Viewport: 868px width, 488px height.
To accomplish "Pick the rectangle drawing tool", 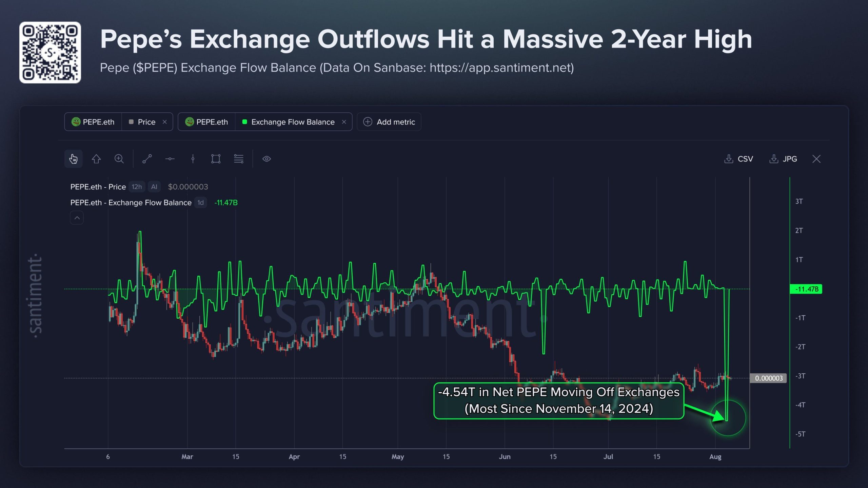I will (216, 159).
